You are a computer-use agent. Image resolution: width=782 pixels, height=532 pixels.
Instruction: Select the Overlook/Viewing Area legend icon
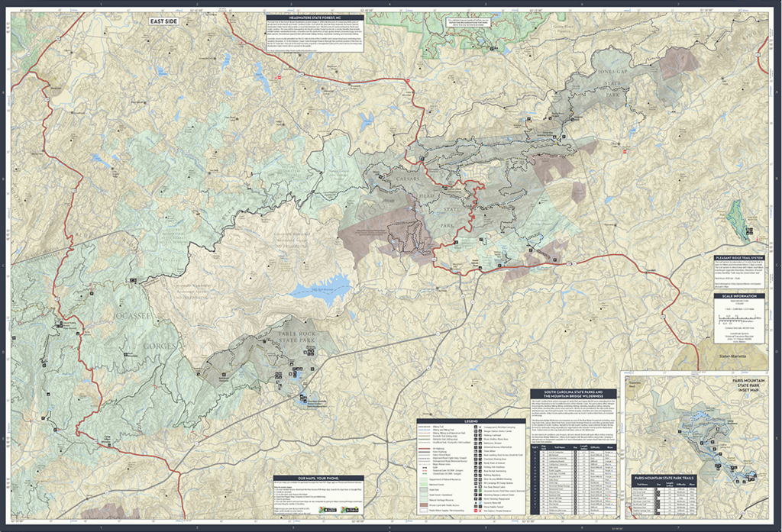point(475,459)
